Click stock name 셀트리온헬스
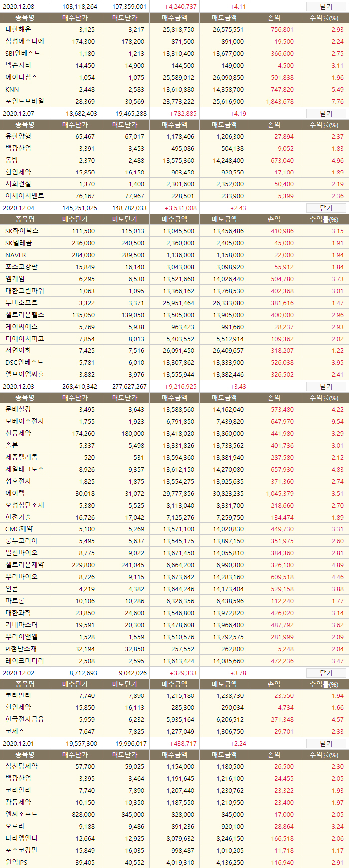The width and height of the screenshot is (349, 868). (25, 315)
